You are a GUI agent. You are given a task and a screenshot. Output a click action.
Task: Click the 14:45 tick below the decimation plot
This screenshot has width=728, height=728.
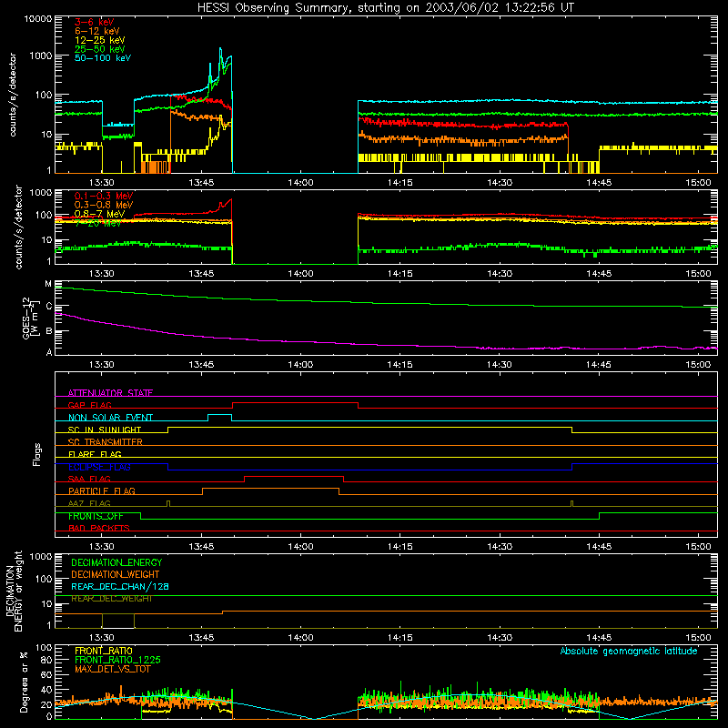tap(599, 638)
